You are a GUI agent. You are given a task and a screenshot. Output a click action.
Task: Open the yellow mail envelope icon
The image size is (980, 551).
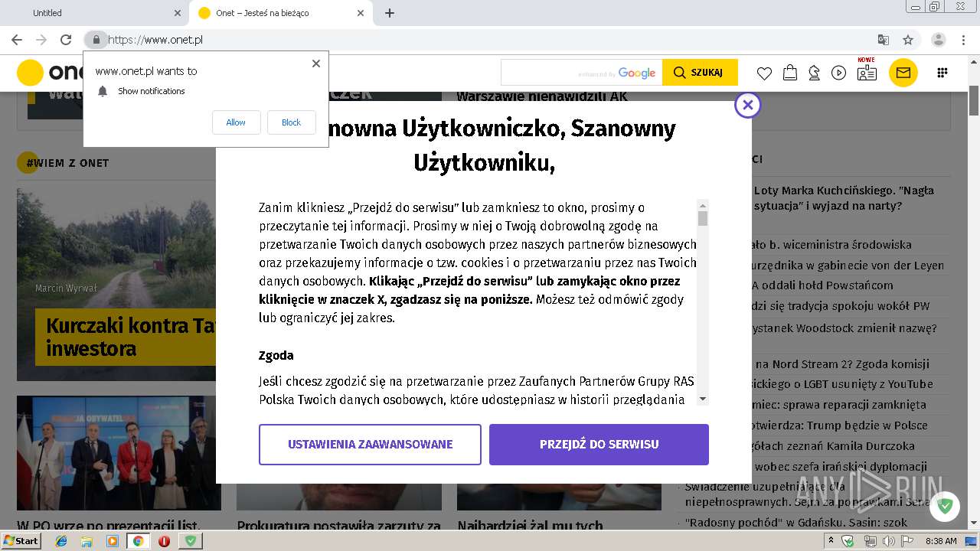pyautogui.click(x=903, y=73)
